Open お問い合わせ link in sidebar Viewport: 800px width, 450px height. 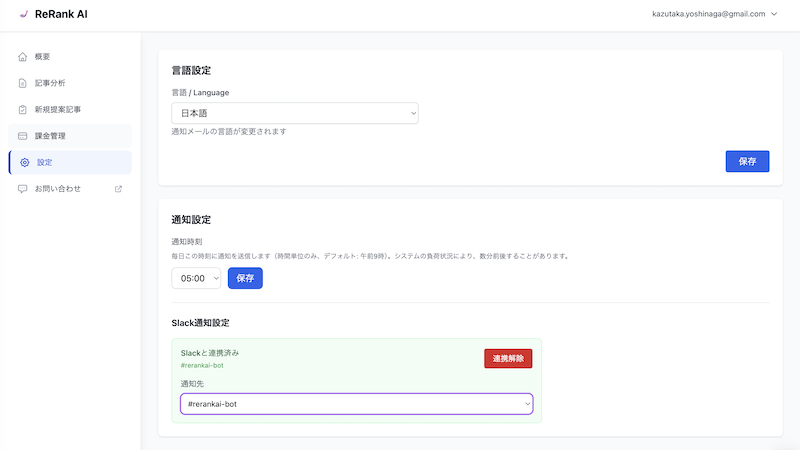point(70,189)
